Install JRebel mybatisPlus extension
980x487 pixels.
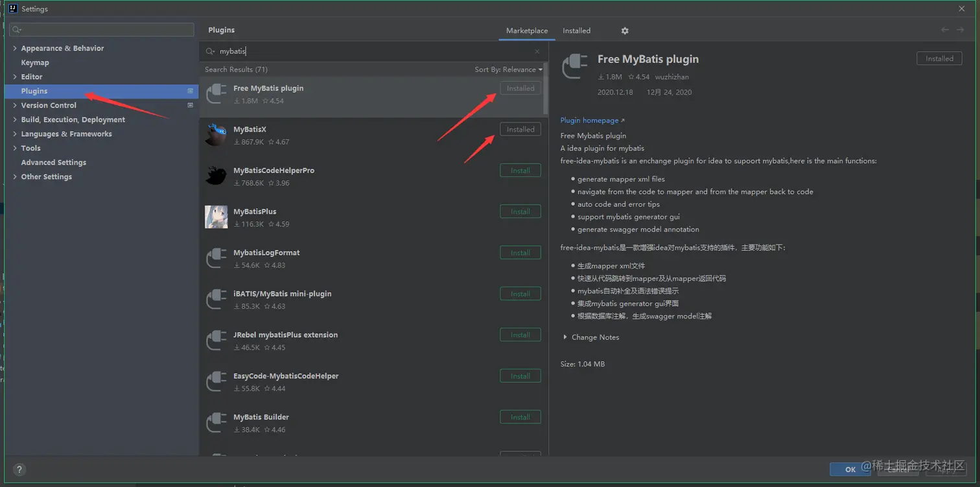(520, 335)
